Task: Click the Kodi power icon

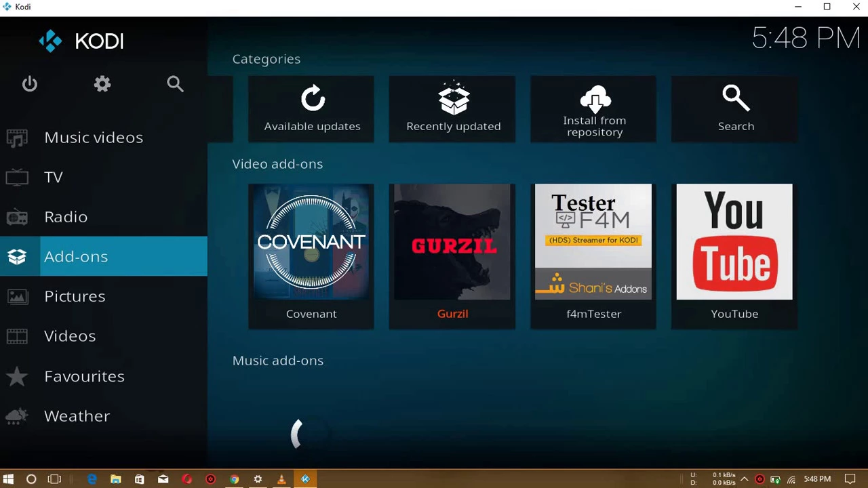Action: (29, 84)
